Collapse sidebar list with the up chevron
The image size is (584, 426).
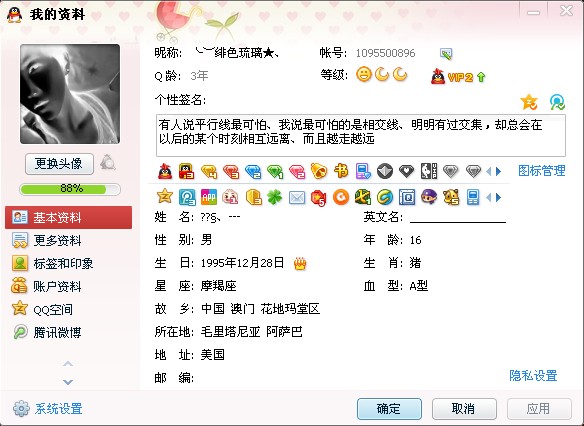click(68, 364)
